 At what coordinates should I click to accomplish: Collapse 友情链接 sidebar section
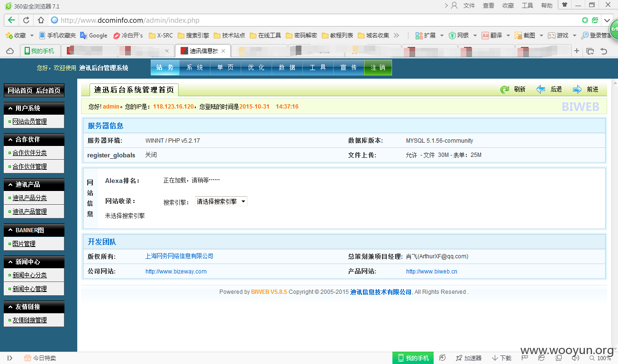[34, 307]
